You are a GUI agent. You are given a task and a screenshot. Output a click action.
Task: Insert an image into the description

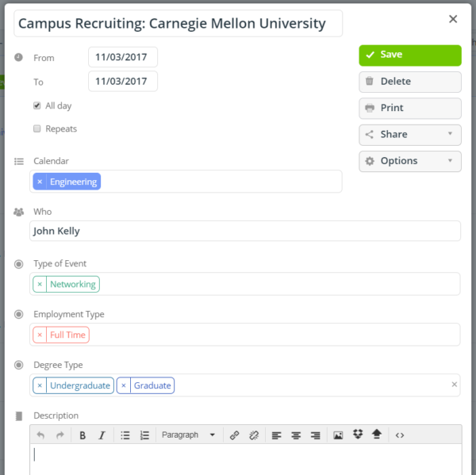click(x=338, y=435)
